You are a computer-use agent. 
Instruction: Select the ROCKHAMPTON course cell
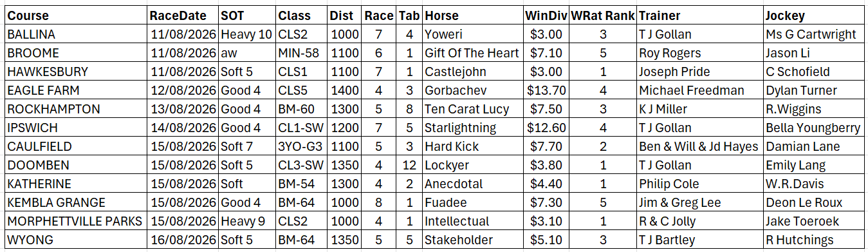75,109
